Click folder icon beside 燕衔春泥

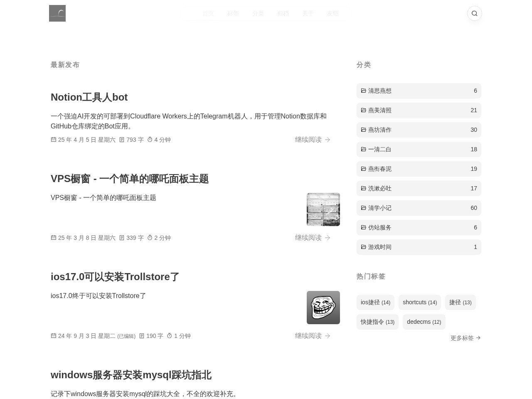[364, 169]
